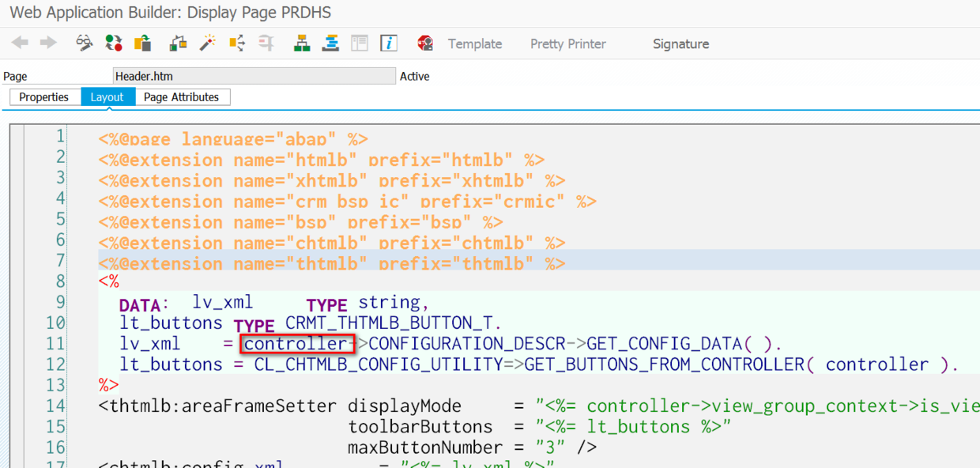Display object list hierarchy icon
This screenshot has width=980, height=468.
[x=301, y=43]
